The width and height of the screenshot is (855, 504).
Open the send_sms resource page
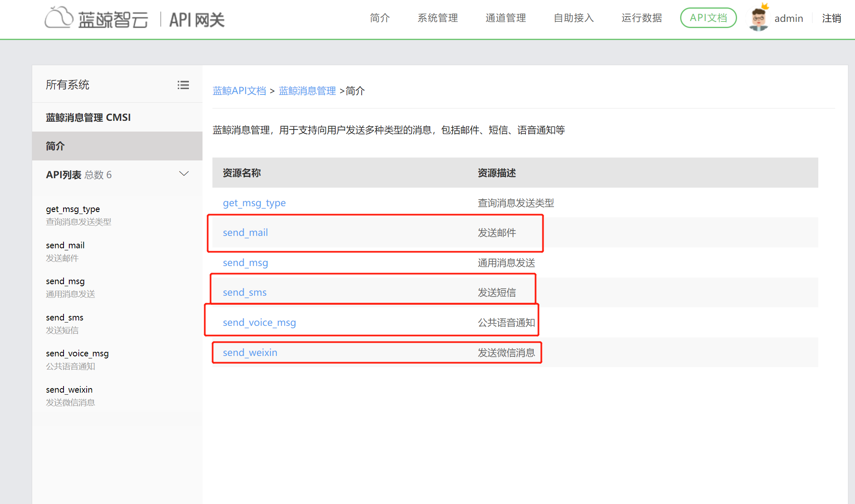click(244, 292)
